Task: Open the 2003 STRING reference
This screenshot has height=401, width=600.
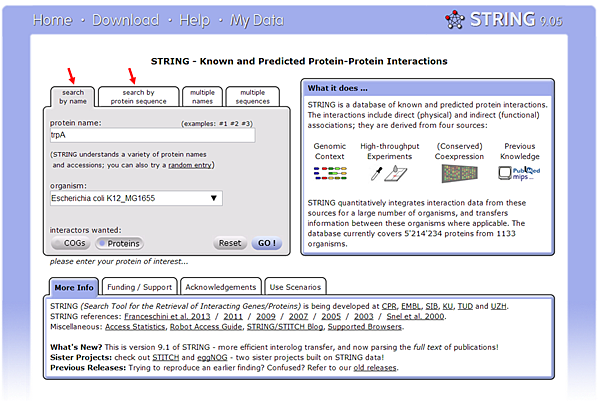Action: point(364,317)
